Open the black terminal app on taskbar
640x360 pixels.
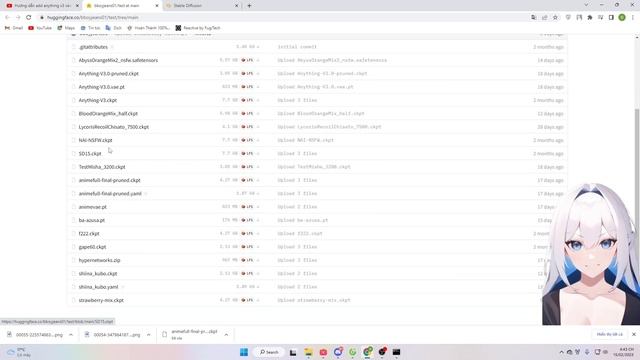tap(396, 352)
